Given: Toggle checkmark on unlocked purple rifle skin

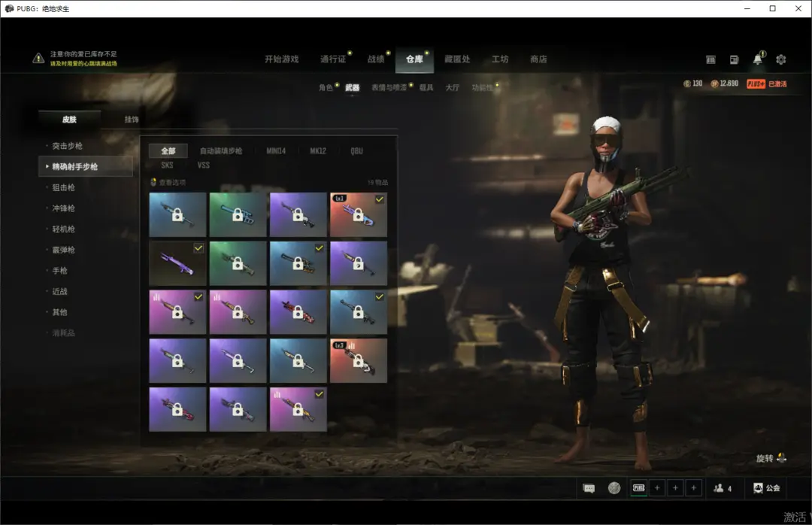Looking at the screenshot, I should tap(198, 248).
